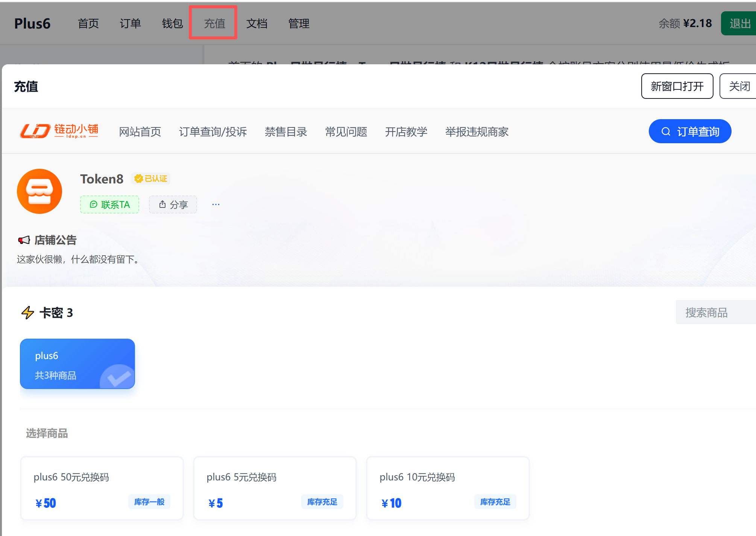Click the 余额 ¥2.18 balance text
The image size is (756, 536).
685,23
